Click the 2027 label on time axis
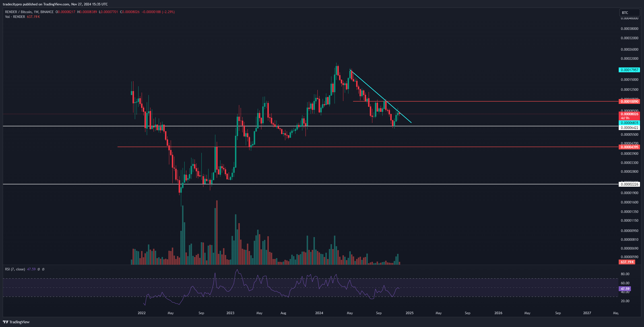This screenshot has width=644, height=327. tap(587, 313)
